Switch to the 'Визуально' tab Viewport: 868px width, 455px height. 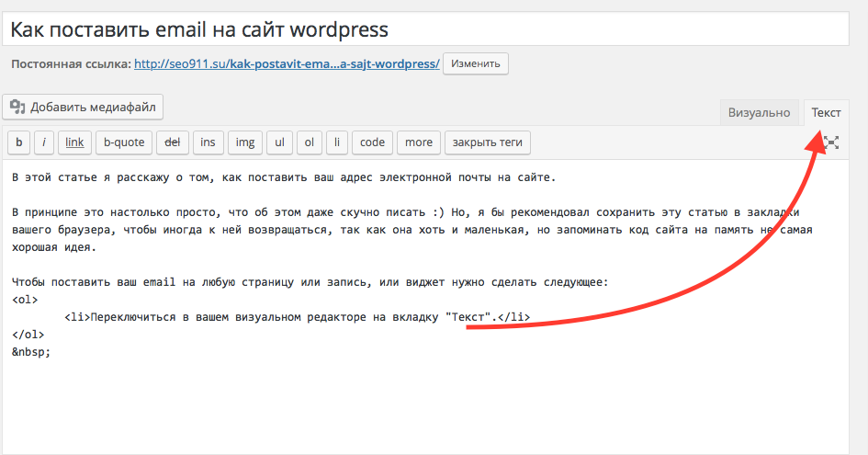759,112
